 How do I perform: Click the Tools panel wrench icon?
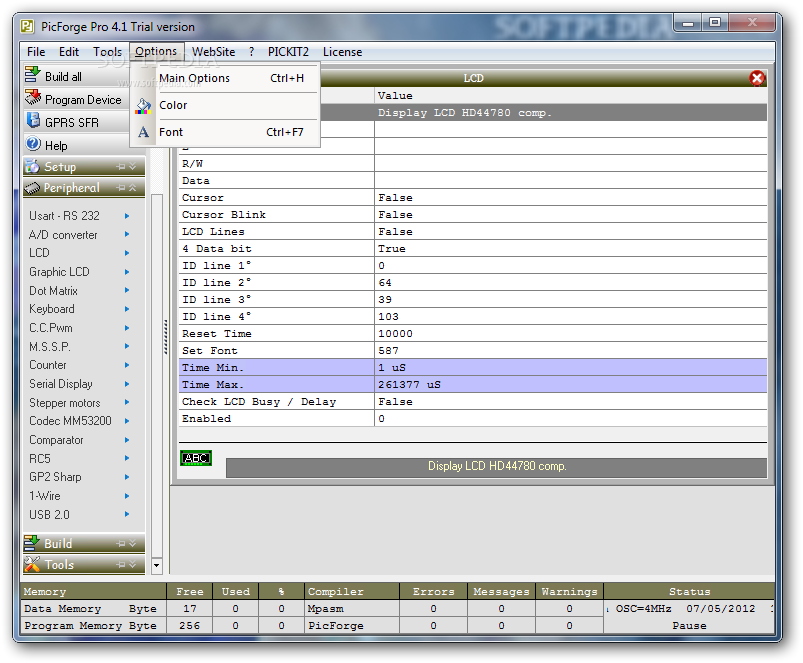pyautogui.click(x=32, y=564)
